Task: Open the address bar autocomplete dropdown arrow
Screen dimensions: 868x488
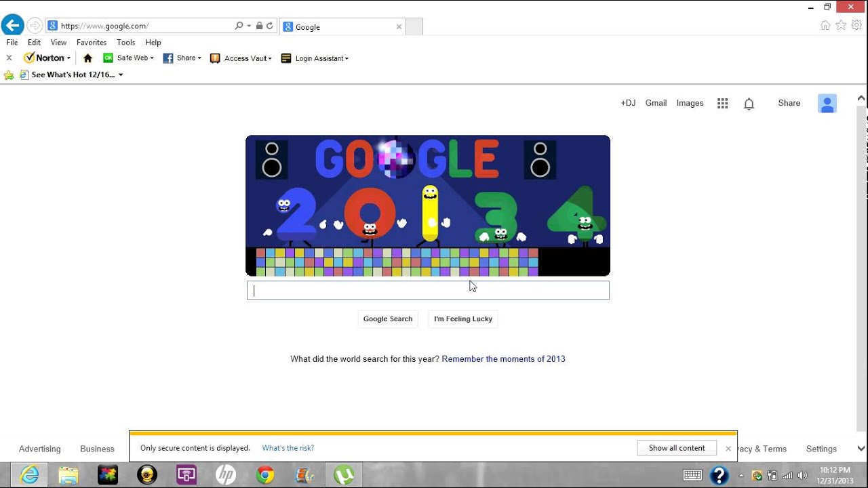Action: click(249, 26)
